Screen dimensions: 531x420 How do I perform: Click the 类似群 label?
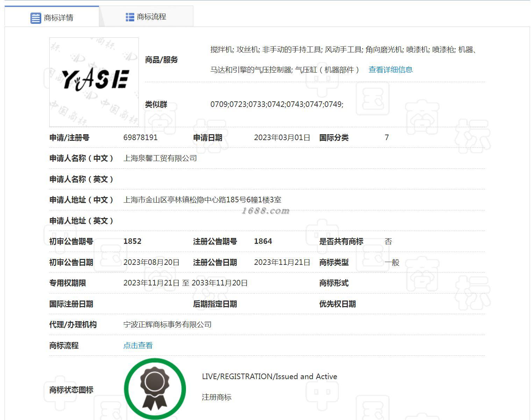156,104
